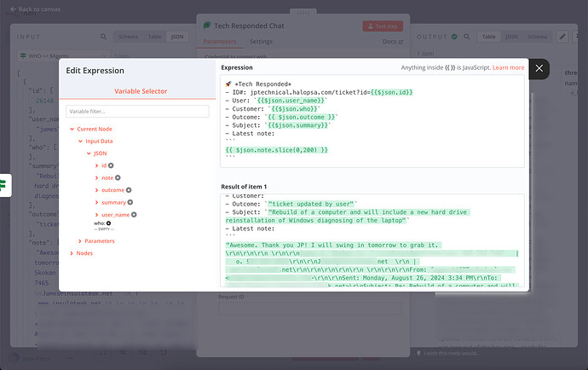Screen dimensions: 588x370
Task: Click the output panel search icon
Action: pyautogui.click(x=467, y=37)
